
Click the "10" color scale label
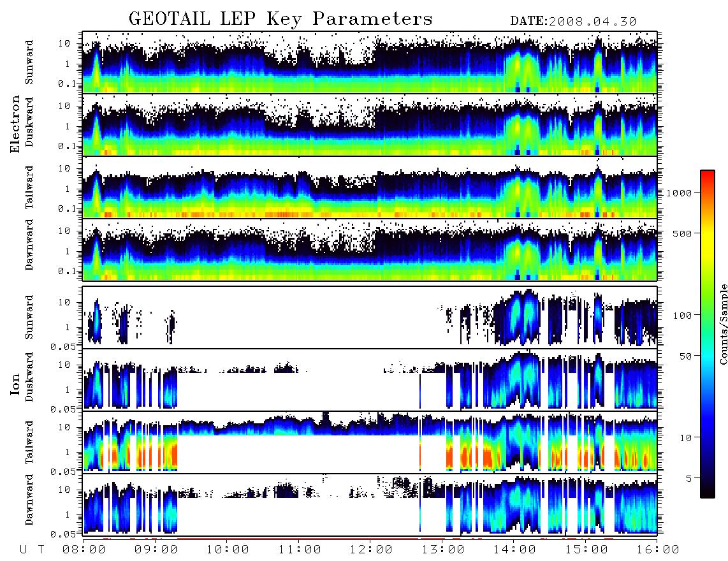[685, 438]
